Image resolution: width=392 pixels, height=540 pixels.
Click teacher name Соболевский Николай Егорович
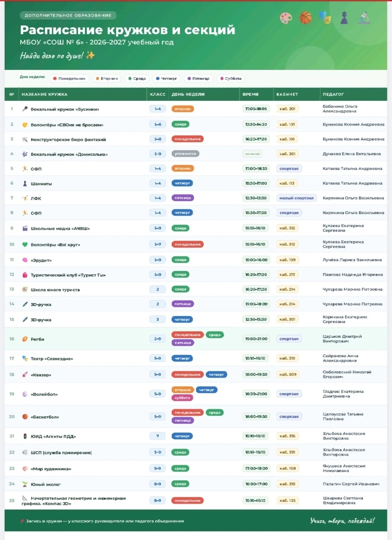coord(347,374)
